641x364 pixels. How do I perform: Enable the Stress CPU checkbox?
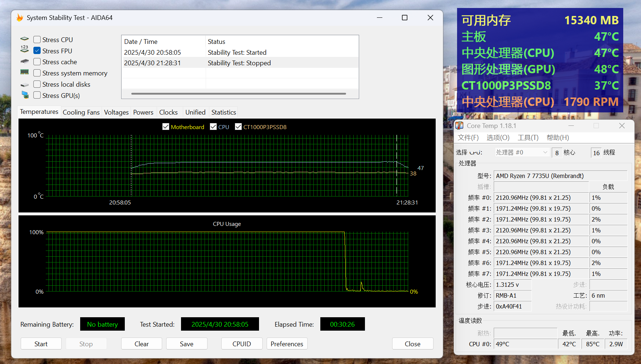(x=37, y=40)
